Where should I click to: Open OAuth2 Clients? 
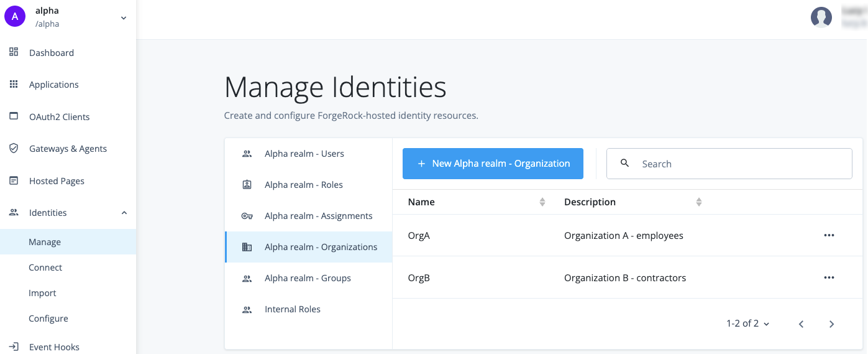(60, 117)
